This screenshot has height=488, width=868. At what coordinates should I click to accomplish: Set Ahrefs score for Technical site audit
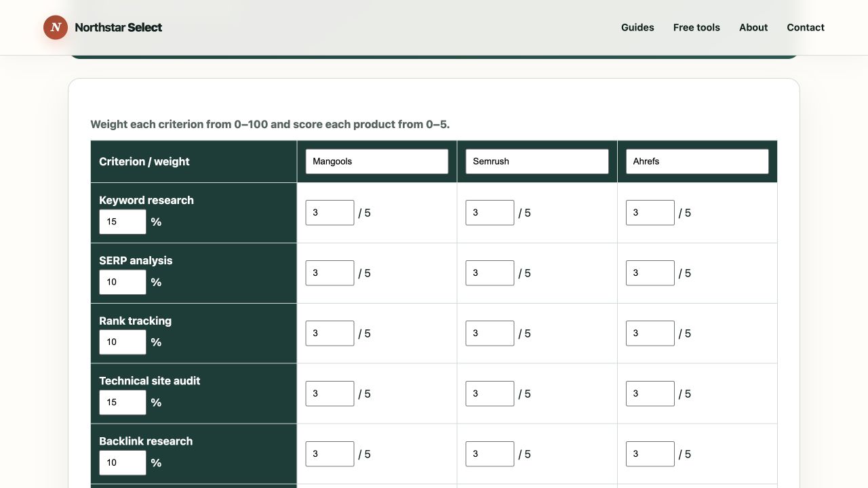coord(650,394)
